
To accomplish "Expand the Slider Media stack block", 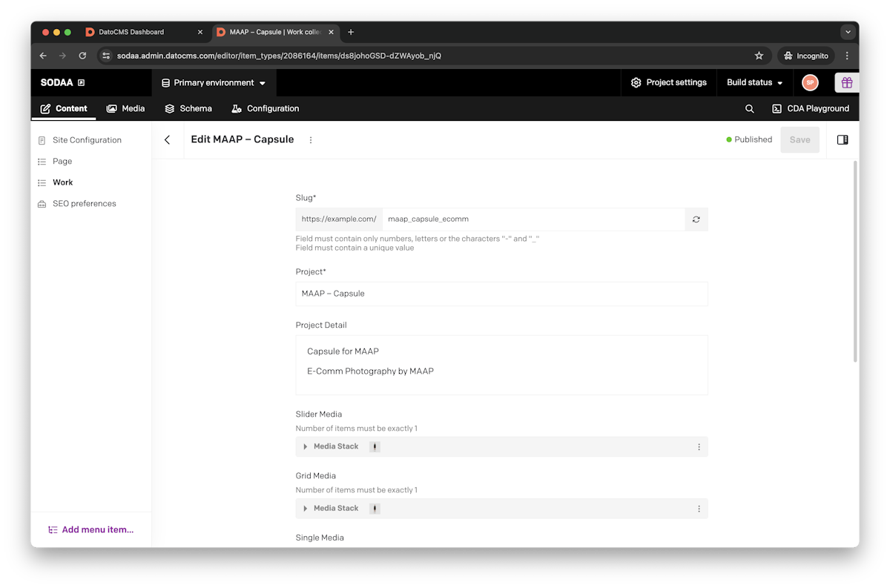I will [x=305, y=446].
